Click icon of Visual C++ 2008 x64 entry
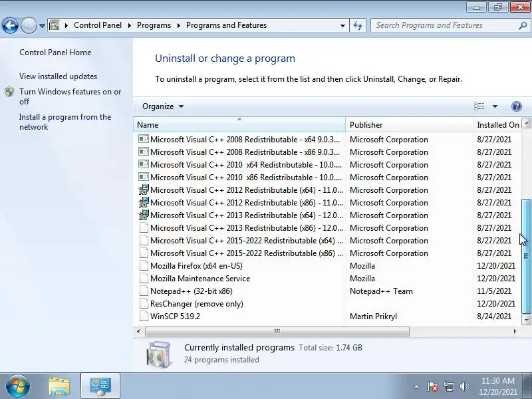Image resolution: width=532 pixels, height=399 pixels. pos(144,139)
